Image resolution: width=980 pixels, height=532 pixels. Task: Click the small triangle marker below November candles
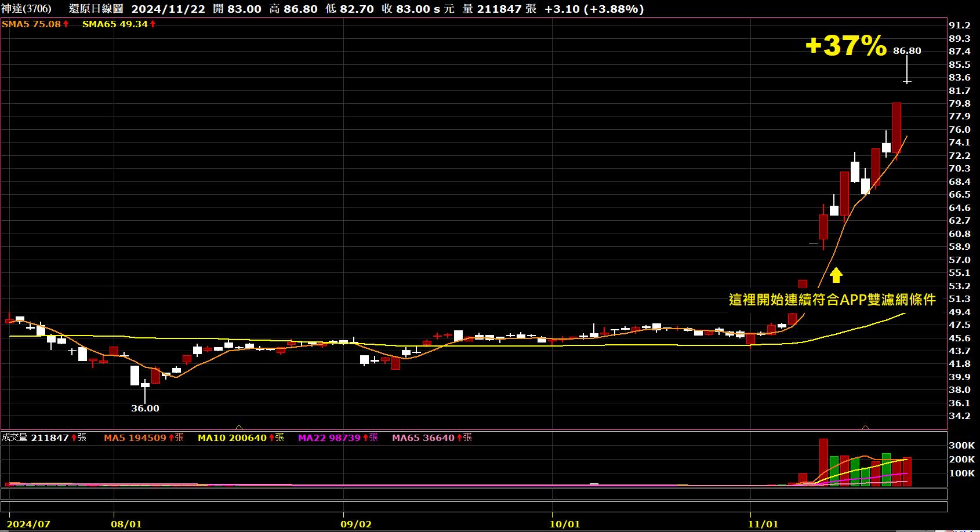click(865, 427)
